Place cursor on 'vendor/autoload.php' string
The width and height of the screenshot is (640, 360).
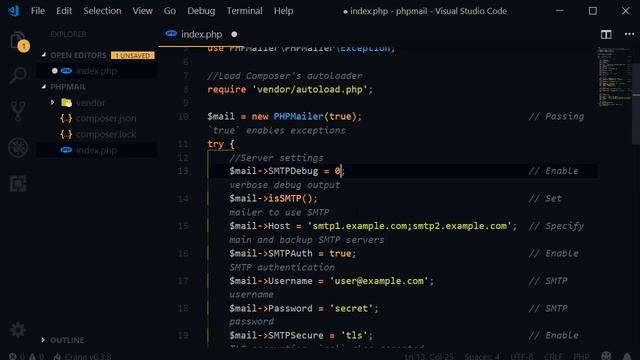coord(309,89)
